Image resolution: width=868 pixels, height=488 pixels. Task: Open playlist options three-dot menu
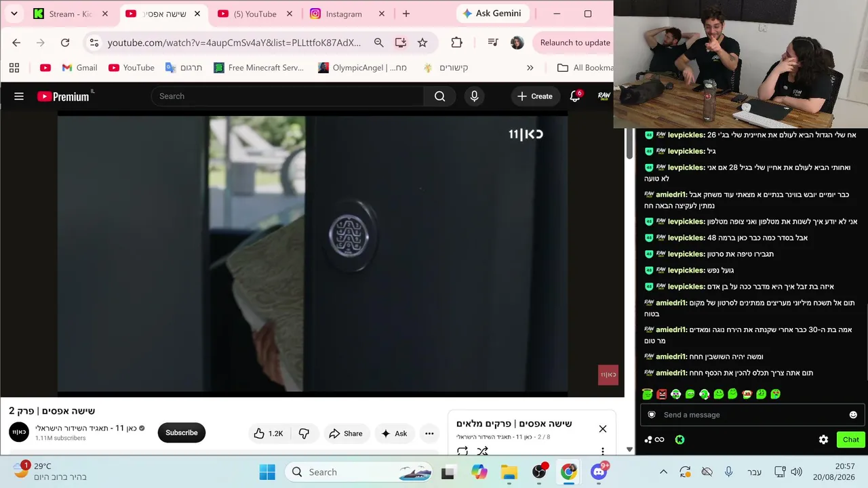tap(602, 451)
